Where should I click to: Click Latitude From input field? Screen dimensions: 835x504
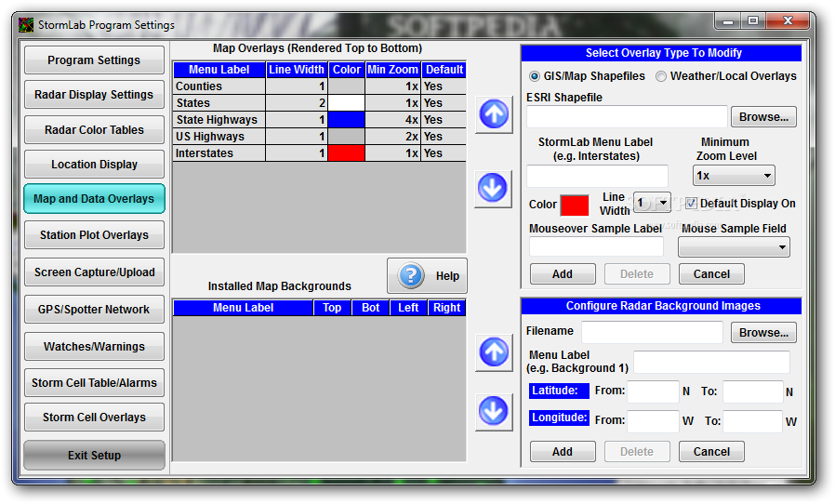click(654, 391)
